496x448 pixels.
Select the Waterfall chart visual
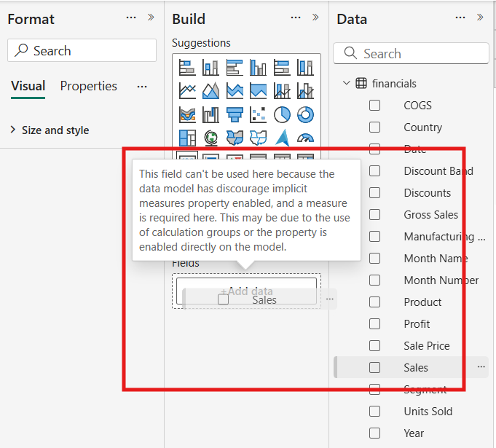[210, 114]
